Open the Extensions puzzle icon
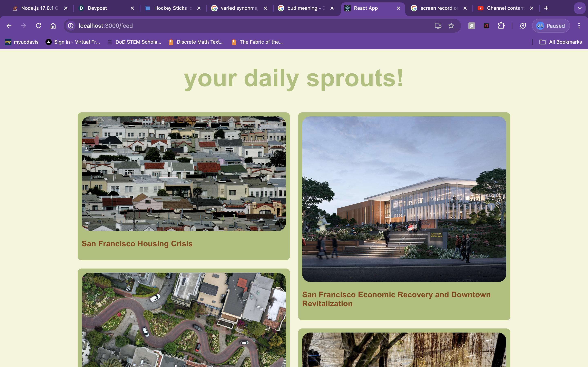The height and width of the screenshot is (367, 588). [501, 26]
